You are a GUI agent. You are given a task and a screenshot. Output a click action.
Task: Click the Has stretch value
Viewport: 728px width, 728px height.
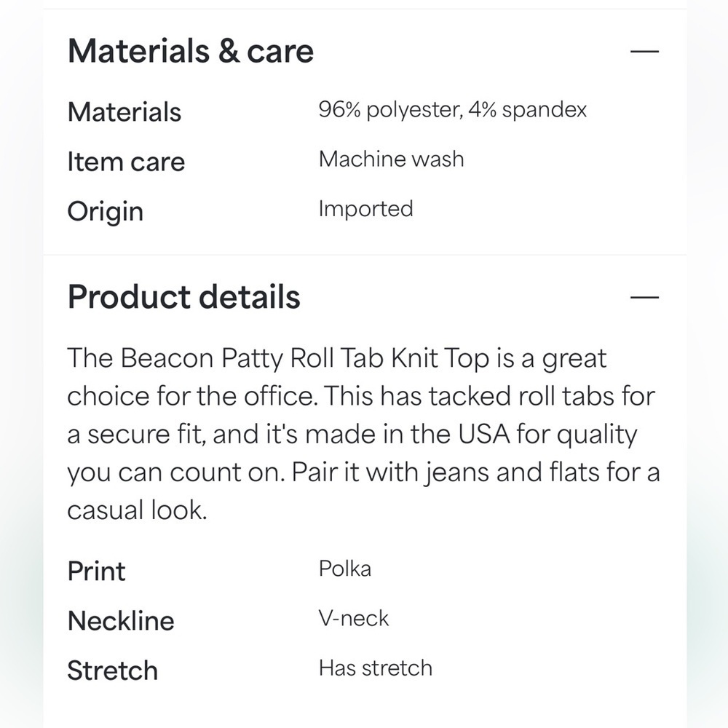(x=376, y=668)
